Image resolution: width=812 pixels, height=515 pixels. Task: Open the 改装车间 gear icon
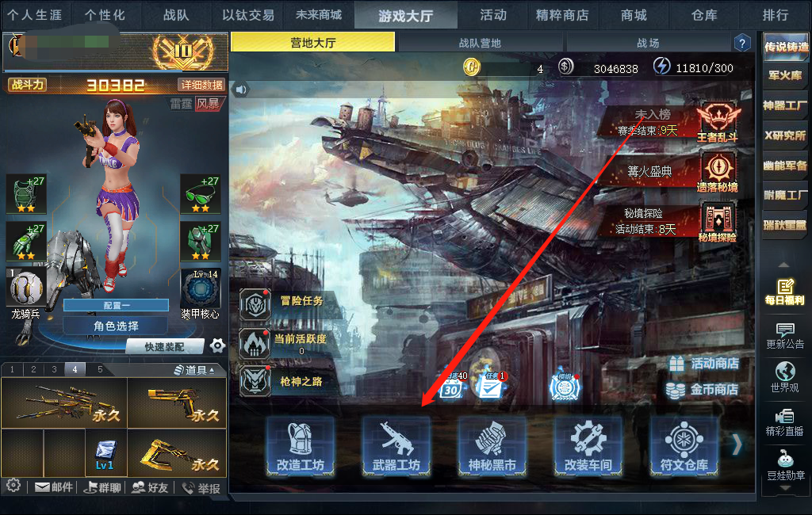[588, 447]
